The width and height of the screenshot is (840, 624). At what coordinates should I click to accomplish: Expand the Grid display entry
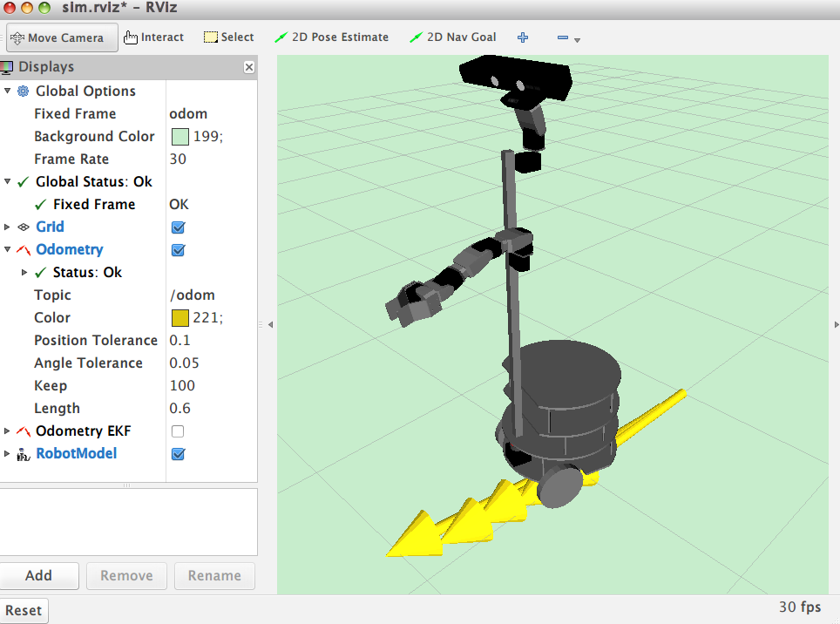tap(7, 227)
